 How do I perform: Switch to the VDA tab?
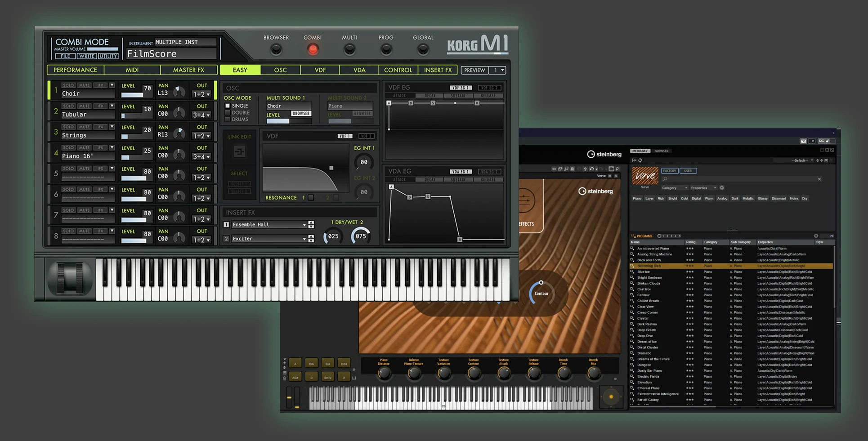pyautogui.click(x=359, y=70)
